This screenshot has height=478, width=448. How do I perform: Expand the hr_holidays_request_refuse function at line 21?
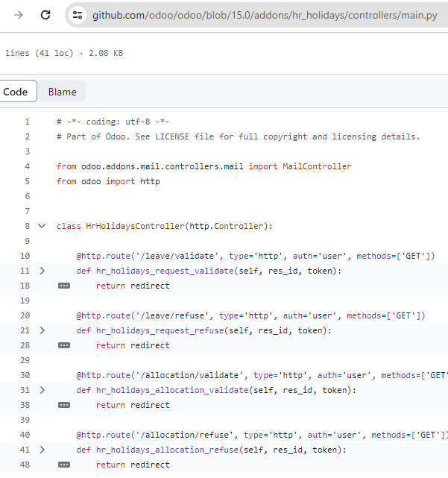coord(42,330)
